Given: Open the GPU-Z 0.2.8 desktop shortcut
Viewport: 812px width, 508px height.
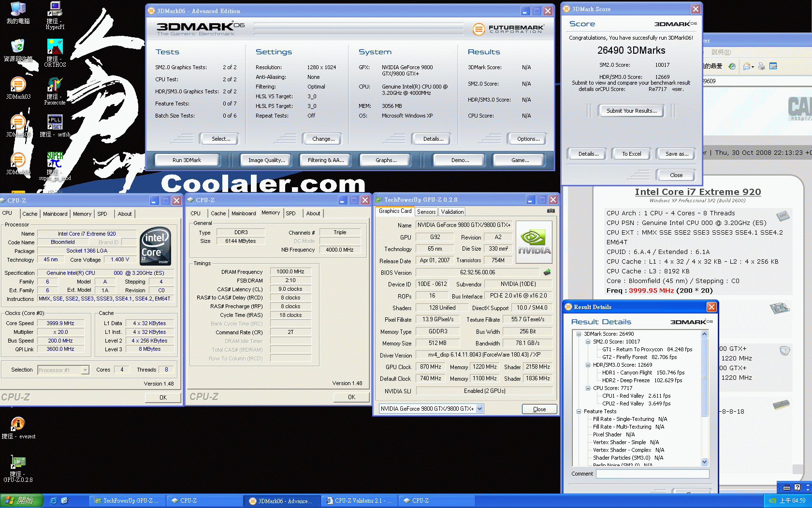Looking at the screenshot, I should click(18, 468).
